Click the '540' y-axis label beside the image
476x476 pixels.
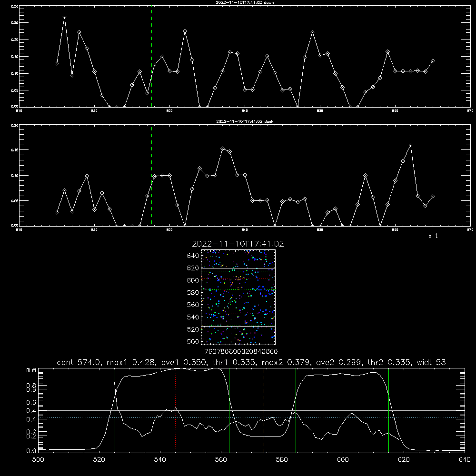point(193,317)
